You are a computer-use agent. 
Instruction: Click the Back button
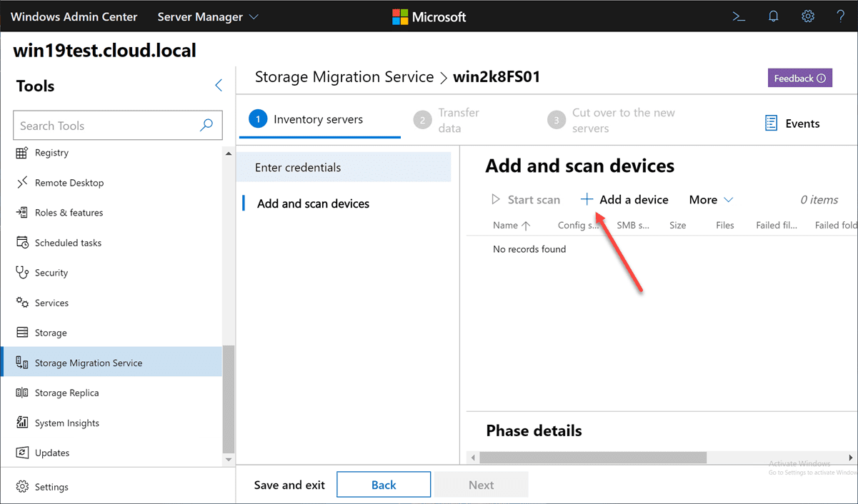[x=384, y=485]
